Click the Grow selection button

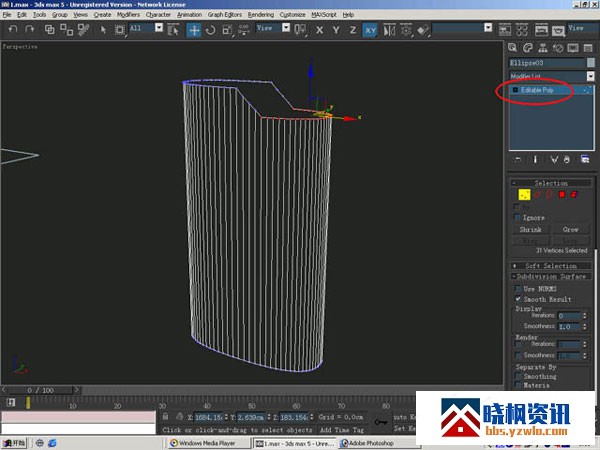pyautogui.click(x=570, y=230)
